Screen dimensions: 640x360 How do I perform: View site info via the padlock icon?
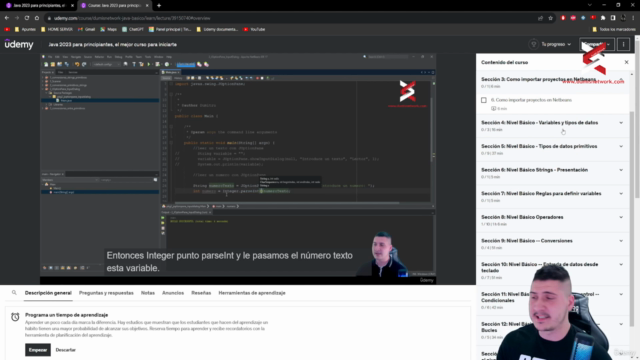click(x=49, y=18)
